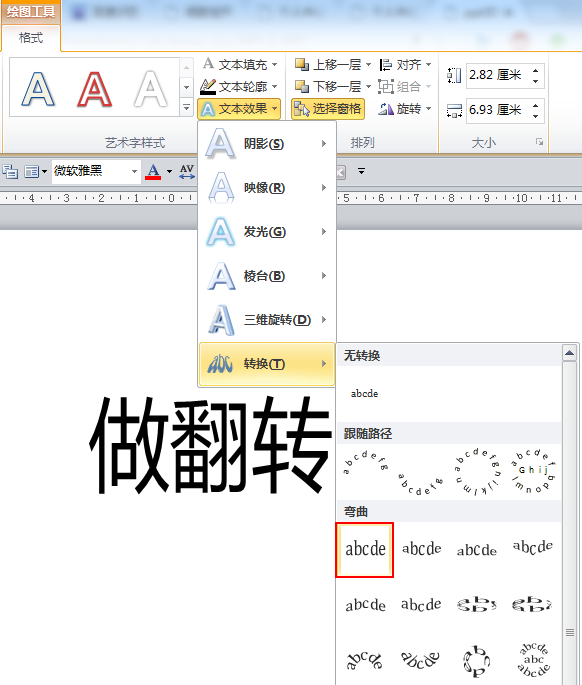Open the 文本填充 text fill dropdown
This screenshot has height=685, width=582.
(x=239, y=65)
